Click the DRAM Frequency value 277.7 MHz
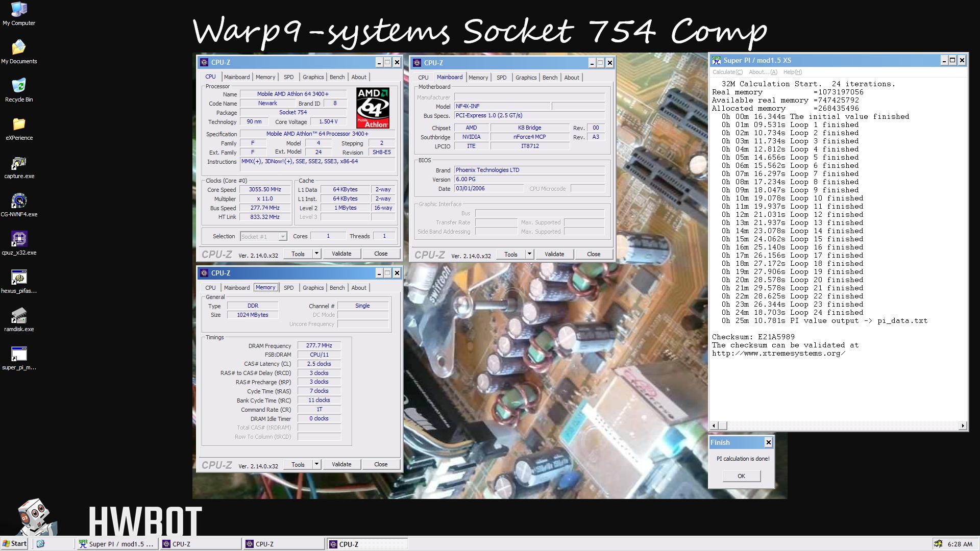 coord(319,345)
